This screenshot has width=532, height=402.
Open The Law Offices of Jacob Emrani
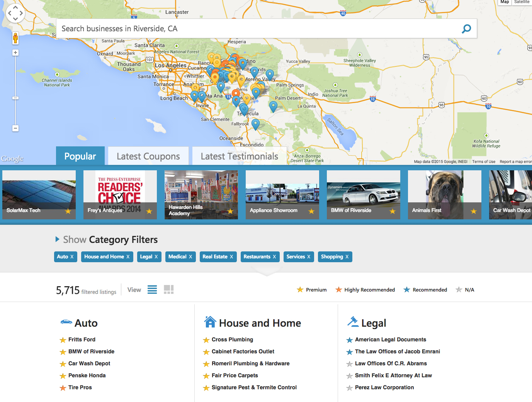tap(398, 351)
